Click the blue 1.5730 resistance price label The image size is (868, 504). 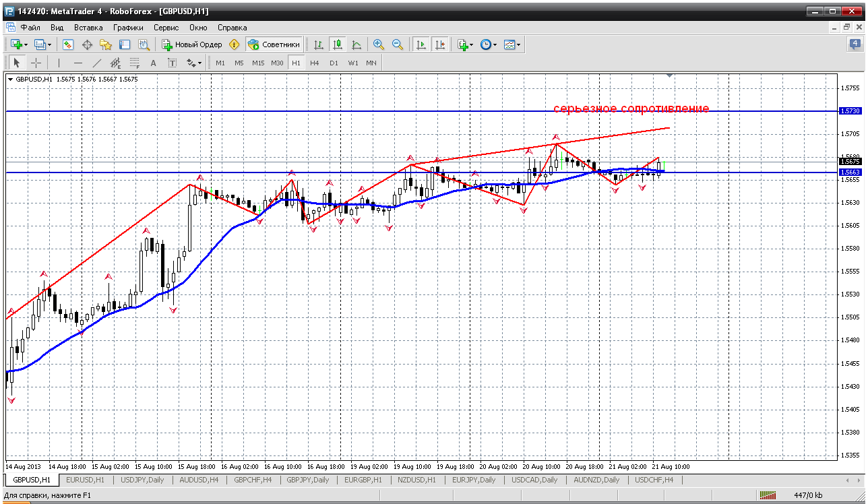(x=849, y=111)
